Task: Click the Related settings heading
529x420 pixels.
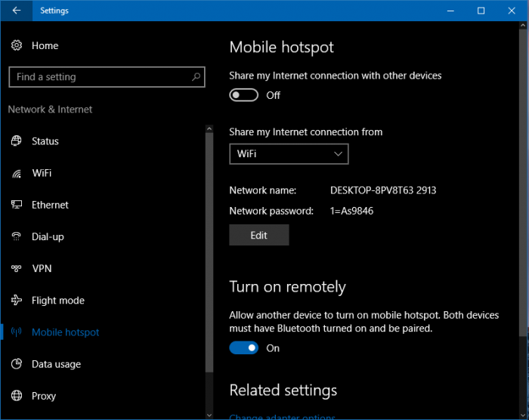Action: point(283,391)
